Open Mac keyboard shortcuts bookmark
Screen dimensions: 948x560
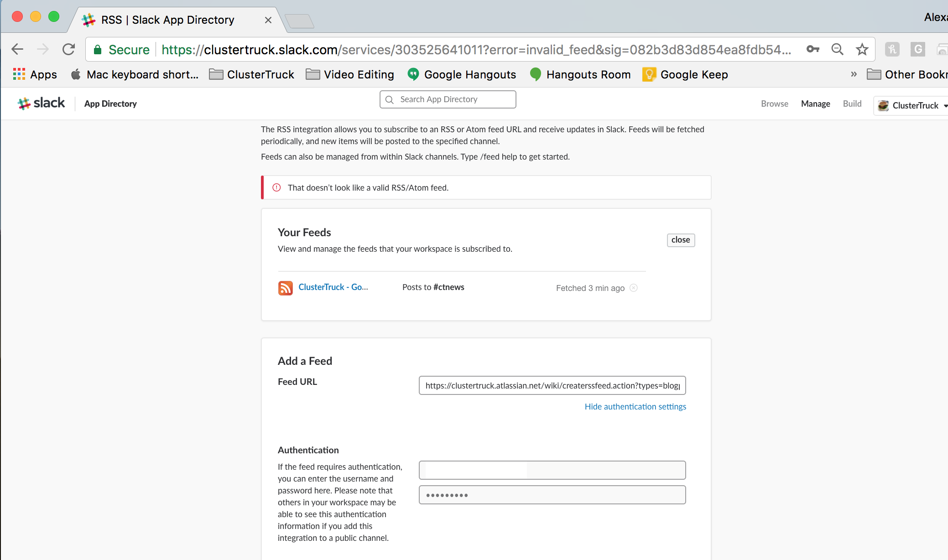point(135,74)
